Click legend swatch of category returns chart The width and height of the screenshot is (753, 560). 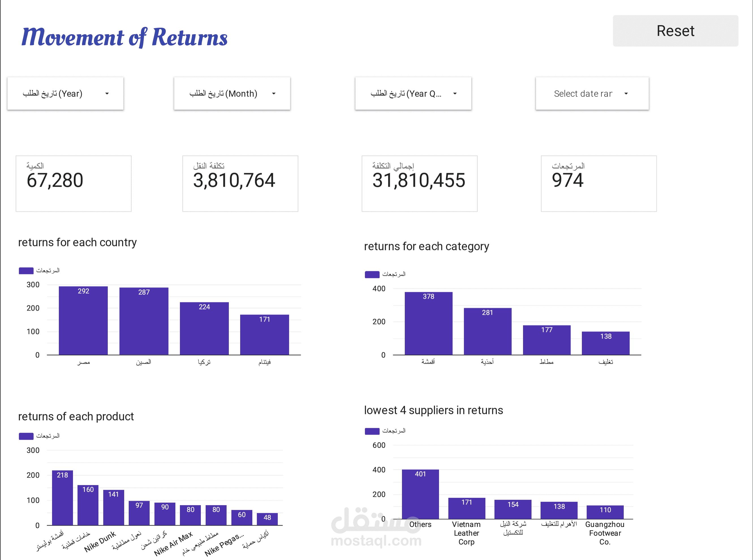pyautogui.click(x=372, y=274)
